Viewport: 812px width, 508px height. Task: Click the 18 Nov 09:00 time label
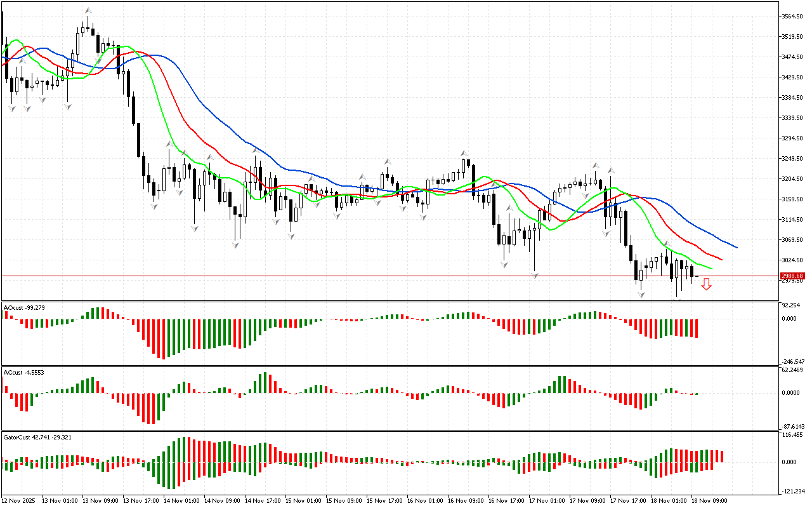coord(710,501)
